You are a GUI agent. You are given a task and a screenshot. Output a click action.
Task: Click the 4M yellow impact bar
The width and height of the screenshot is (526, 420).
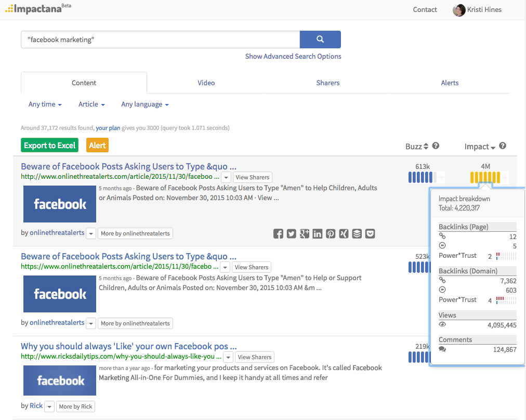[485, 177]
